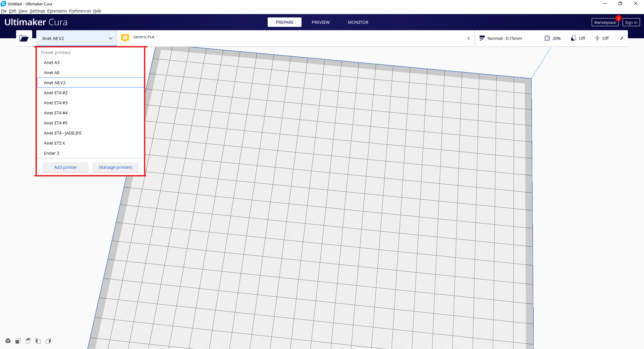Click the 20% infill value
Image resolution: width=644 pixels, height=349 pixels.
(x=556, y=38)
